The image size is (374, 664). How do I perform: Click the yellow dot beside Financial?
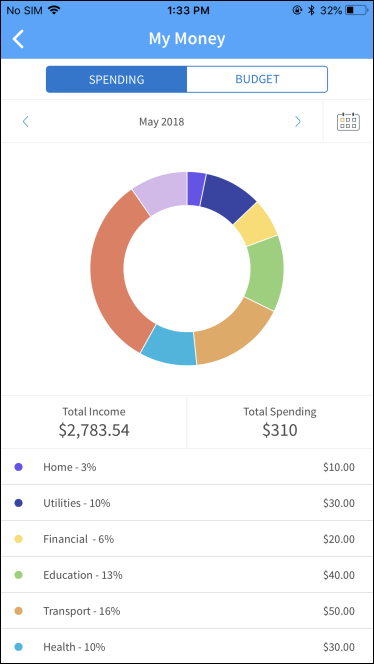pos(19,539)
